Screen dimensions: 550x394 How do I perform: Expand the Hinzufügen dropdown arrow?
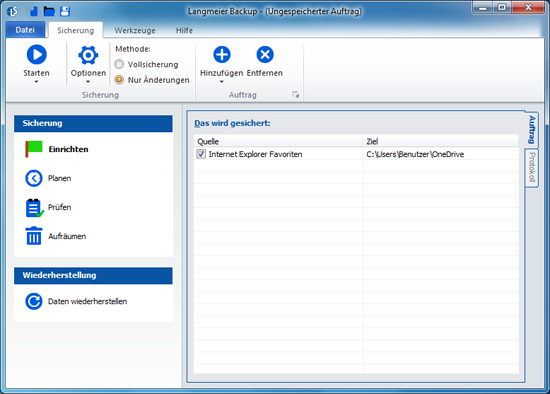[221, 82]
